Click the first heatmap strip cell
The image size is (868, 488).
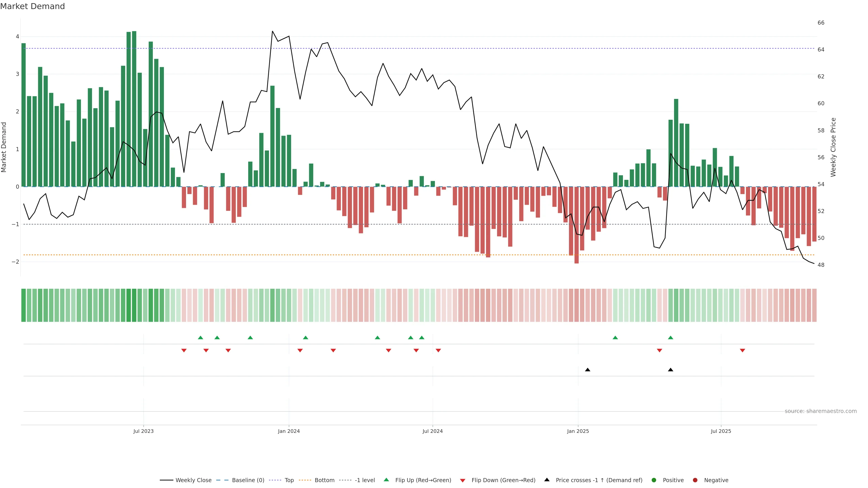[x=24, y=305]
